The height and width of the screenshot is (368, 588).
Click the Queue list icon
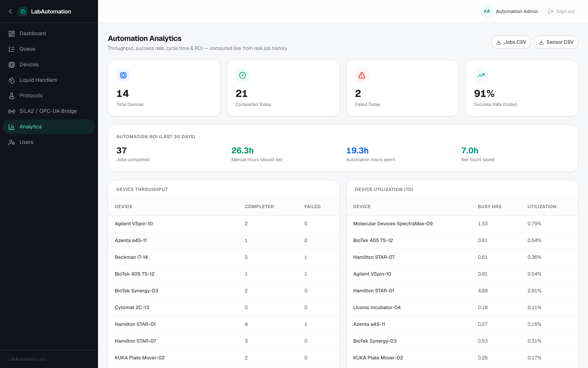coord(12,49)
